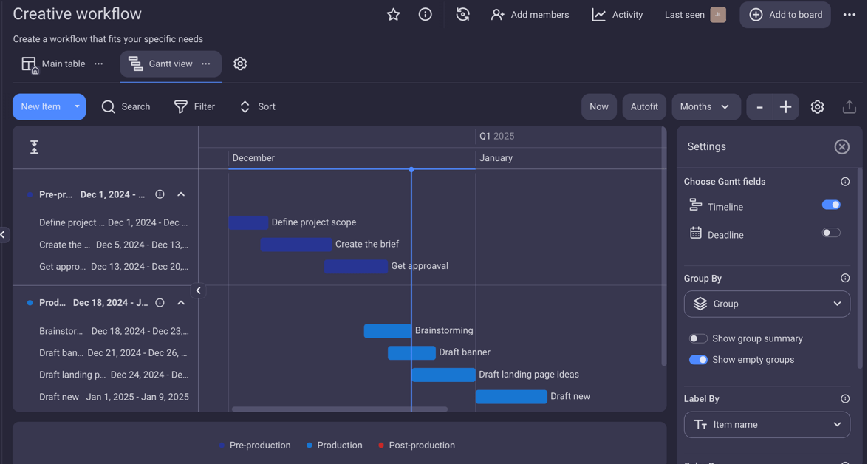Turn on Show group summary
The width and height of the screenshot is (868, 464).
(698, 338)
